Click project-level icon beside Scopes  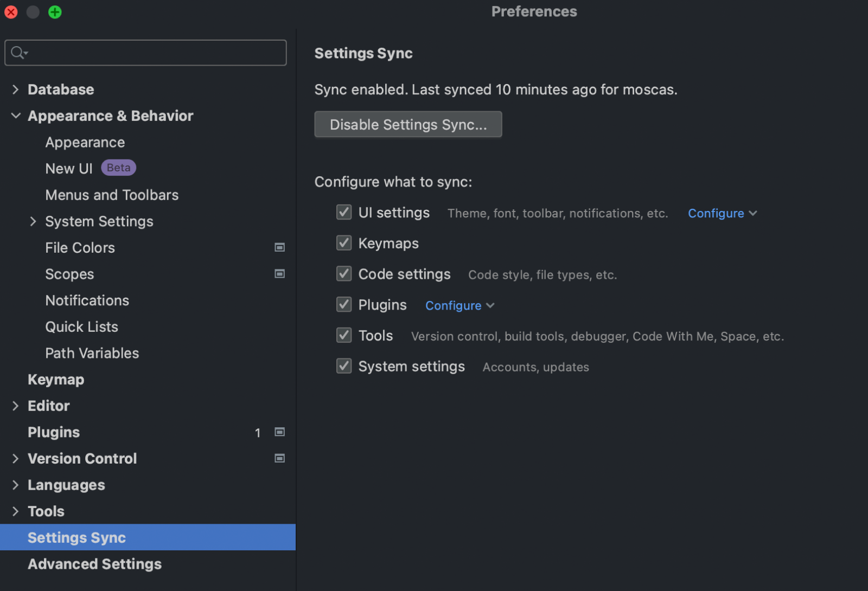click(x=280, y=274)
